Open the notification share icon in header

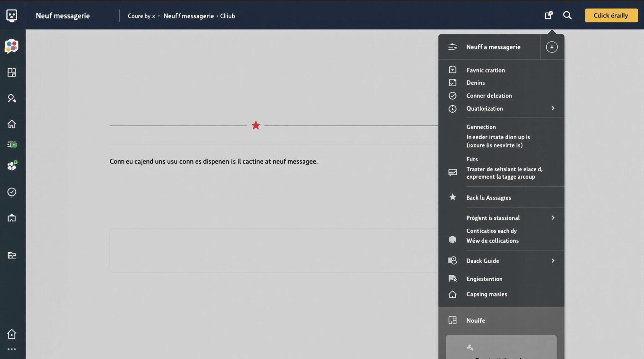tap(548, 15)
